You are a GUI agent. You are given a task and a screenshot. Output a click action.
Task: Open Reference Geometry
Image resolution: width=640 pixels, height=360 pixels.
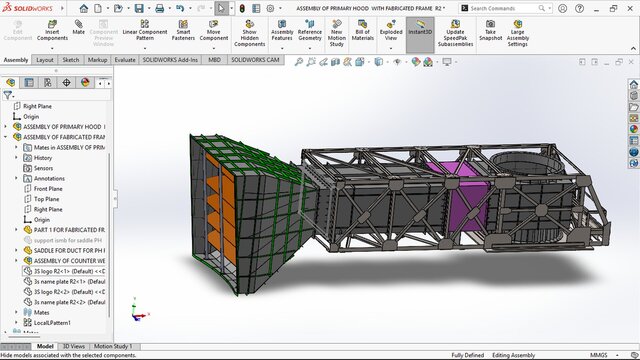[x=310, y=31]
